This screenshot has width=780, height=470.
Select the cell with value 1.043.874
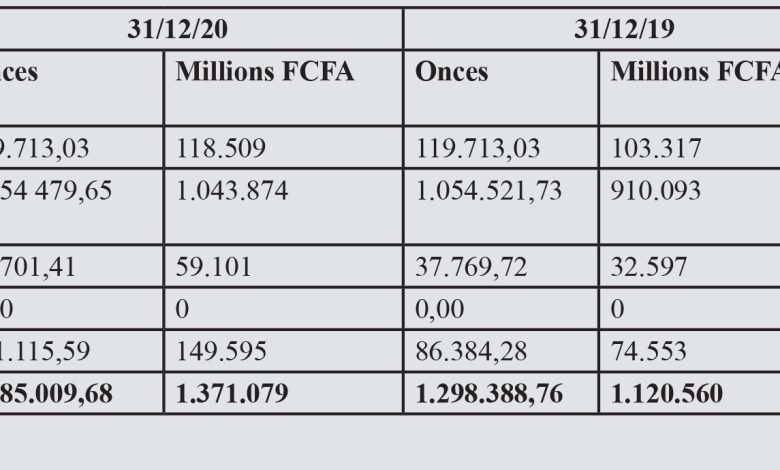click(x=232, y=191)
